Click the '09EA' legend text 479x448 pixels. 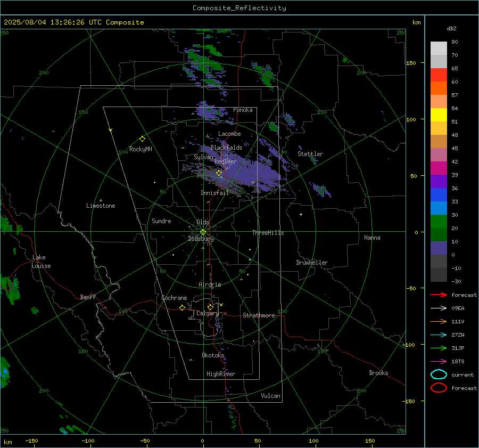coord(458,308)
